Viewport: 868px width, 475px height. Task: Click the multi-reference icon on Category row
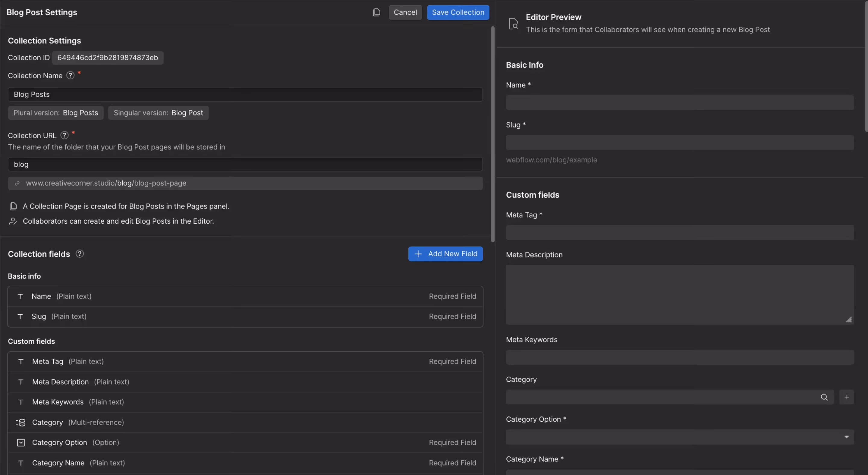20,422
